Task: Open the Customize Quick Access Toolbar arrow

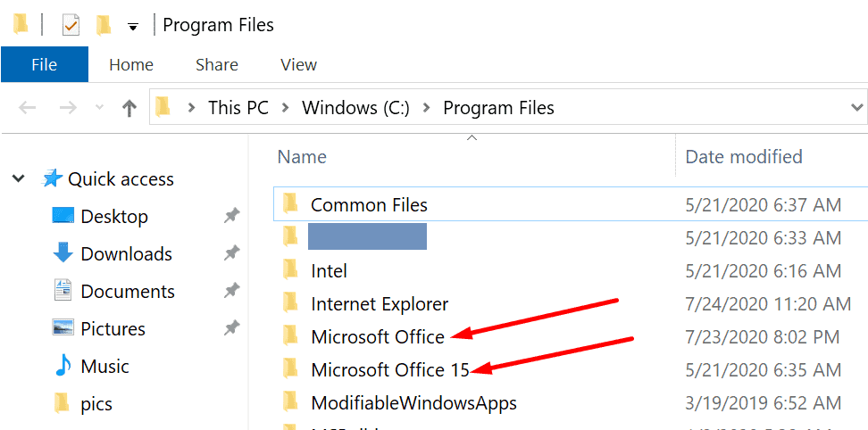Action: point(133,27)
